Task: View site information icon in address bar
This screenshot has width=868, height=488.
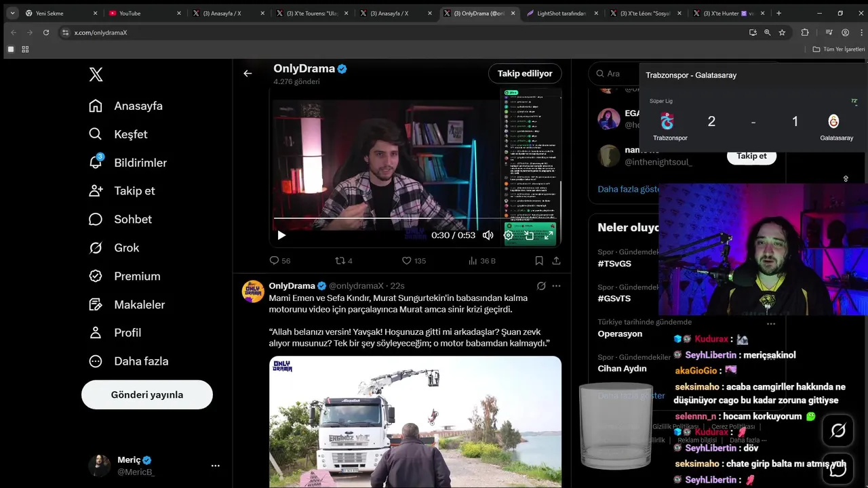Action: click(66, 33)
